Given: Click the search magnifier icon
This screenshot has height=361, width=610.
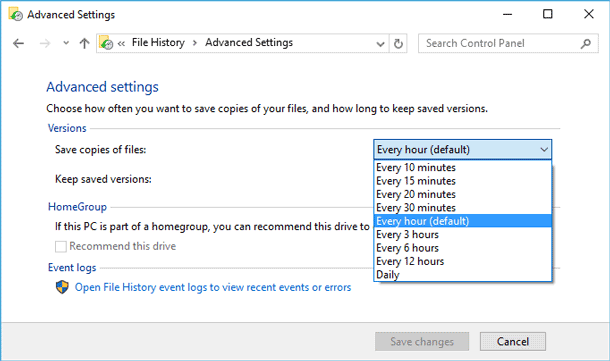Looking at the screenshot, I should pos(585,44).
